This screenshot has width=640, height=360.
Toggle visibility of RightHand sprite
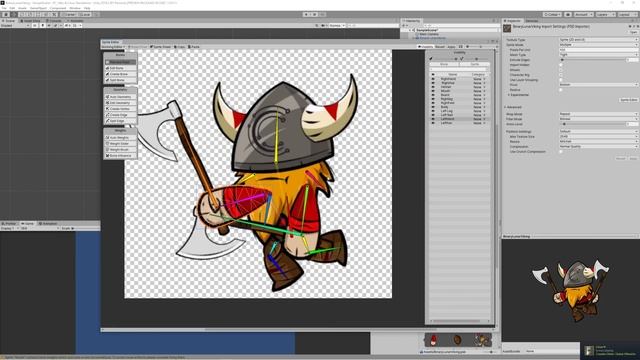pyautogui.click(x=433, y=79)
